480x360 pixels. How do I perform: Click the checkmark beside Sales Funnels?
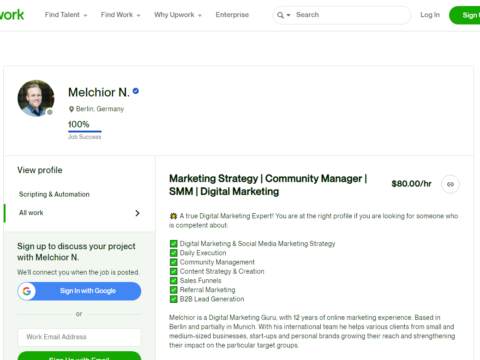coord(173,281)
